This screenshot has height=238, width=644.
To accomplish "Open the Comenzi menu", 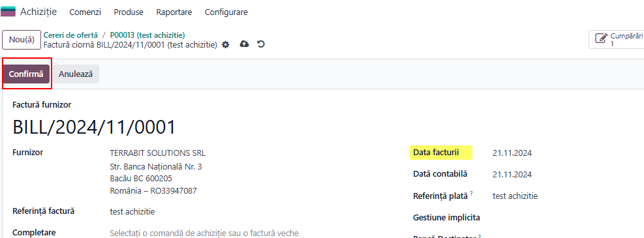I will [x=85, y=12].
